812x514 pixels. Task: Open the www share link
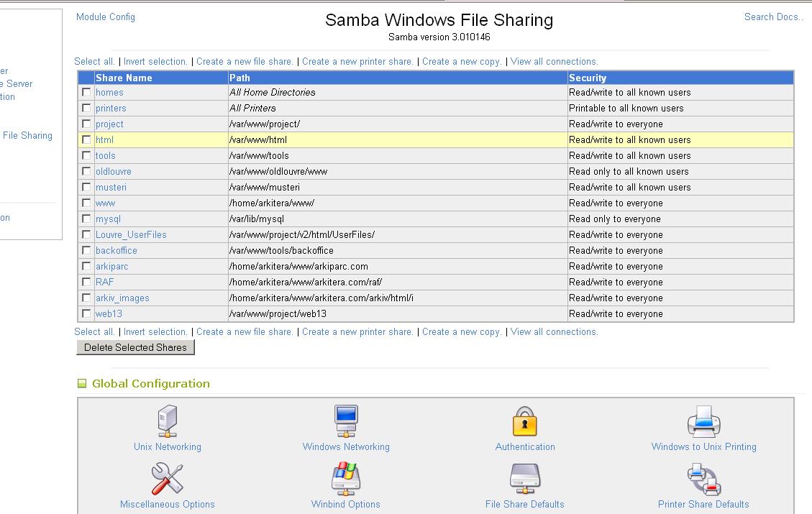click(105, 203)
